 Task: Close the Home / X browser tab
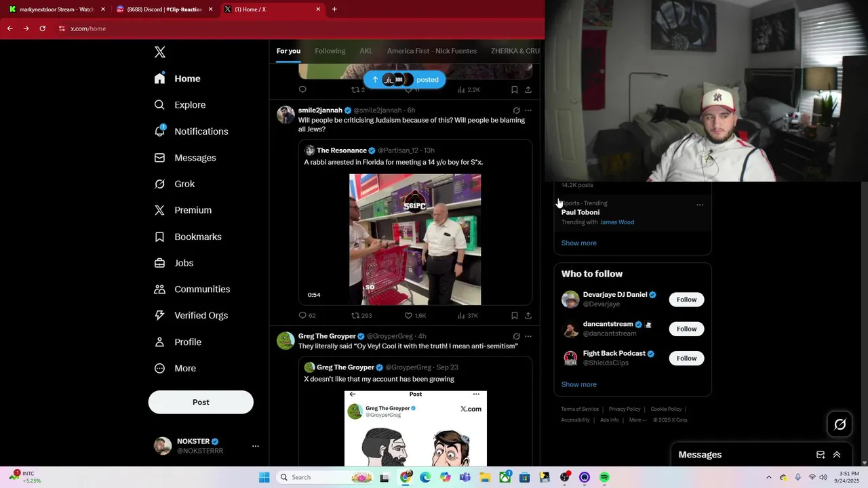point(318,9)
